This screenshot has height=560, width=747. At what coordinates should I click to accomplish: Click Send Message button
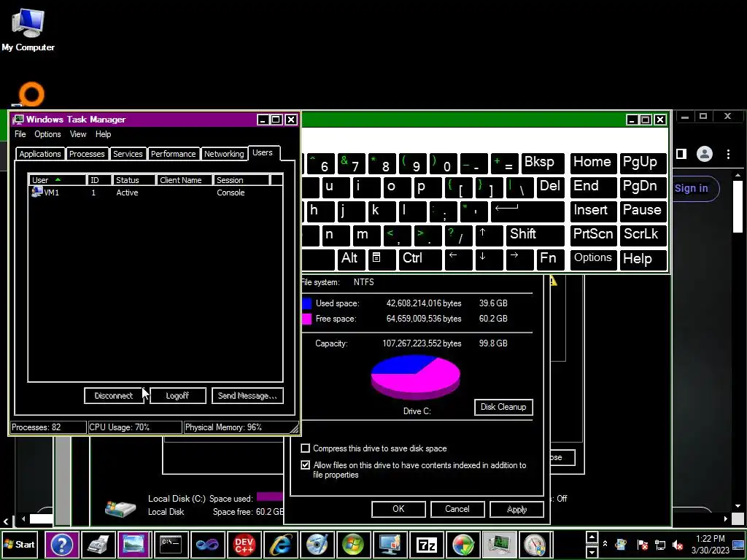click(x=247, y=396)
